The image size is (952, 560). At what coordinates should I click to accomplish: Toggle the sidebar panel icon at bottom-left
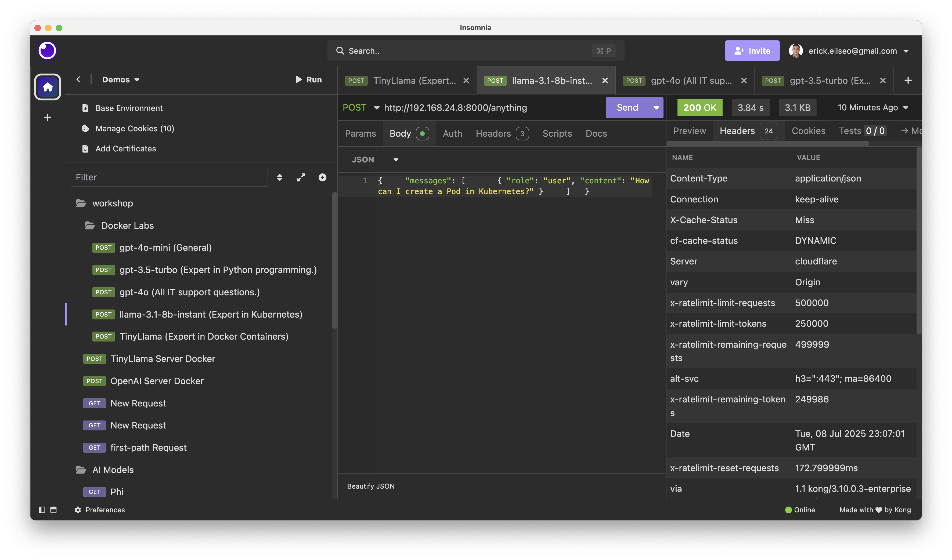pyautogui.click(x=42, y=510)
